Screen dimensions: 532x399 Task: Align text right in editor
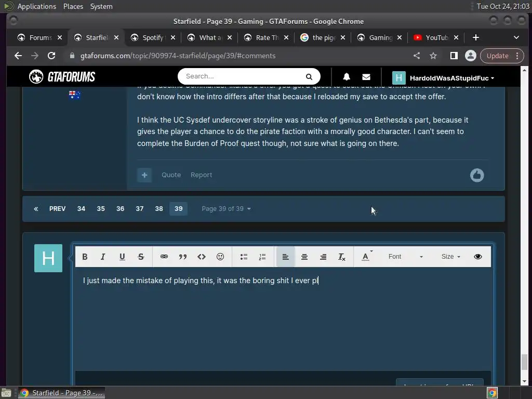(323, 257)
